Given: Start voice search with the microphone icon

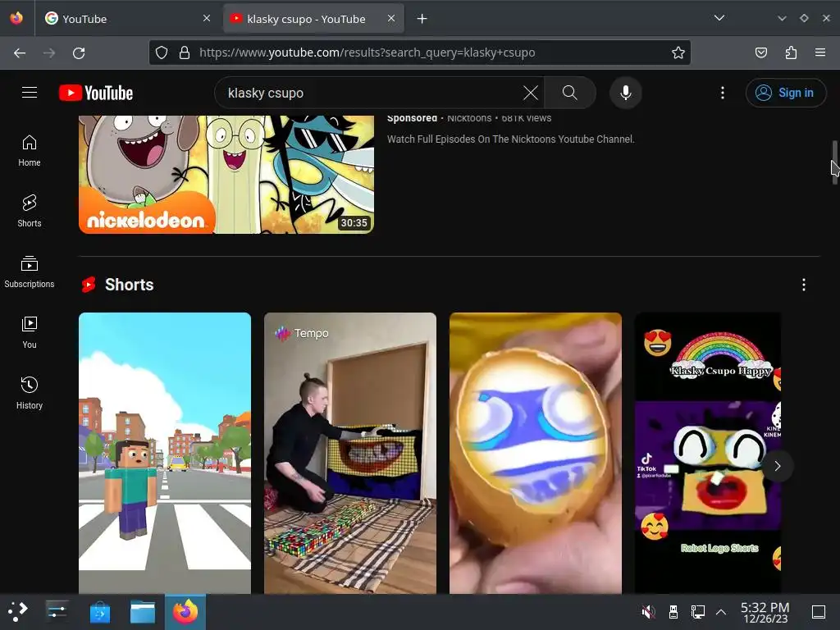Looking at the screenshot, I should pyautogui.click(x=625, y=93).
